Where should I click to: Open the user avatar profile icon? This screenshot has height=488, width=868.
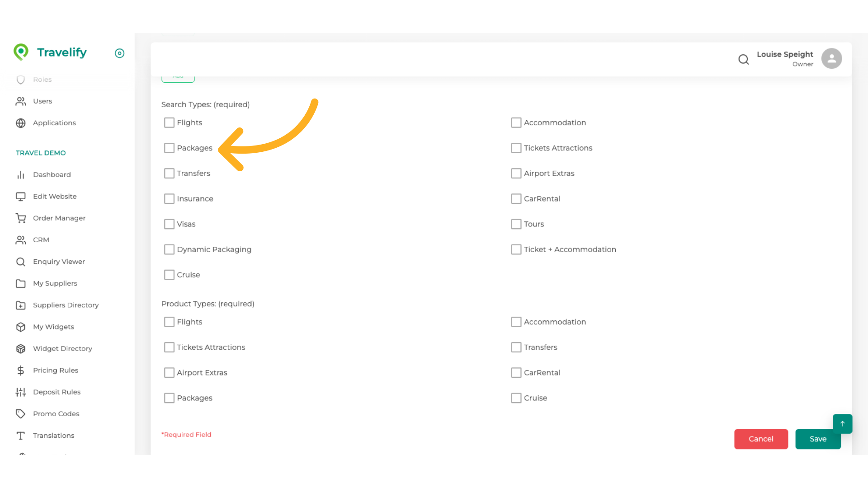tap(831, 59)
